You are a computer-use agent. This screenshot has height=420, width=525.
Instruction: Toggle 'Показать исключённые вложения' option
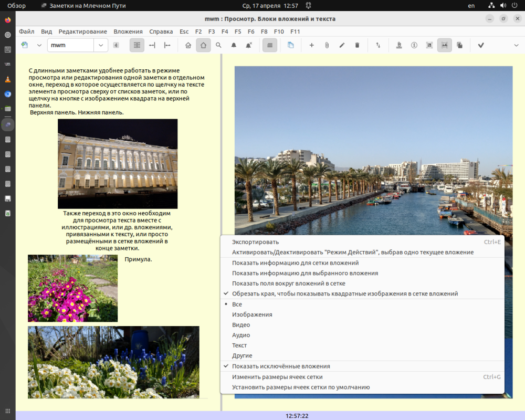(281, 366)
